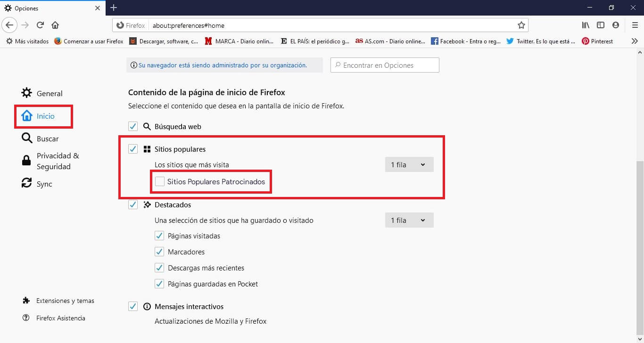Go to the Firefox home page icon
This screenshot has height=343, width=644.
[x=55, y=25]
